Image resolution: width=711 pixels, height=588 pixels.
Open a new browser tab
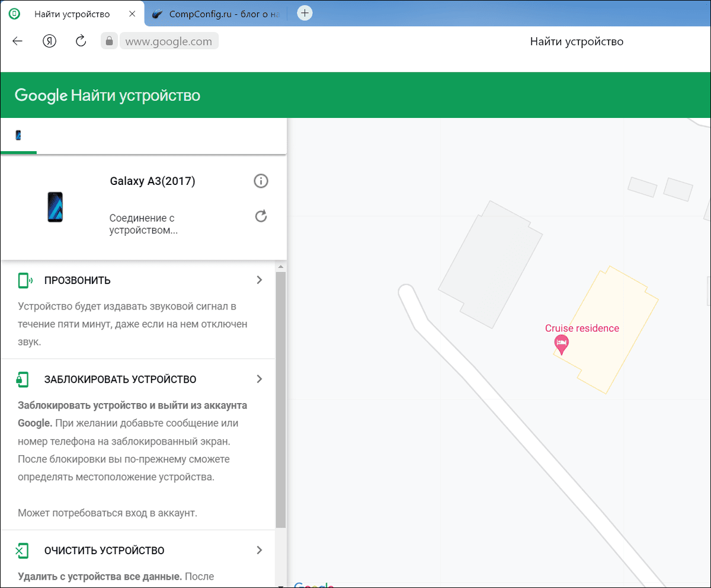(305, 13)
